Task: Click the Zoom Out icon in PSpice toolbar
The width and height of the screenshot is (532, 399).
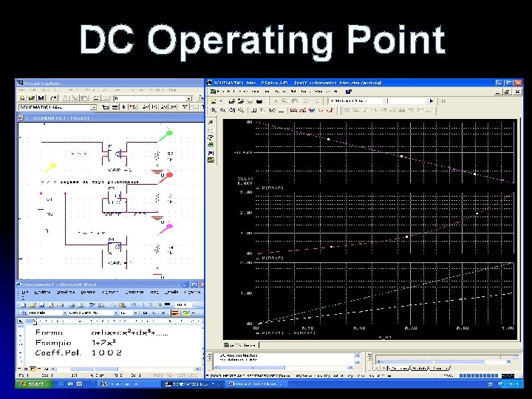Action: 222,110
